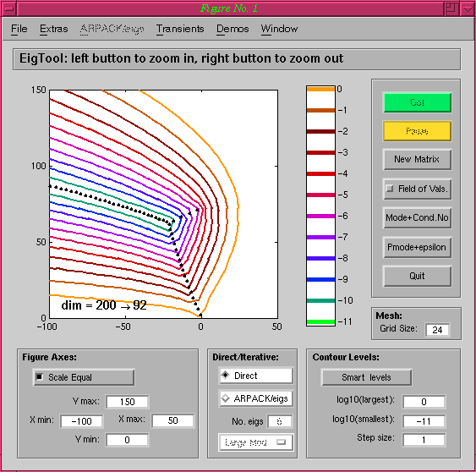Click the dim = 200 → 92 text
476x472 pixels.
tap(104, 305)
